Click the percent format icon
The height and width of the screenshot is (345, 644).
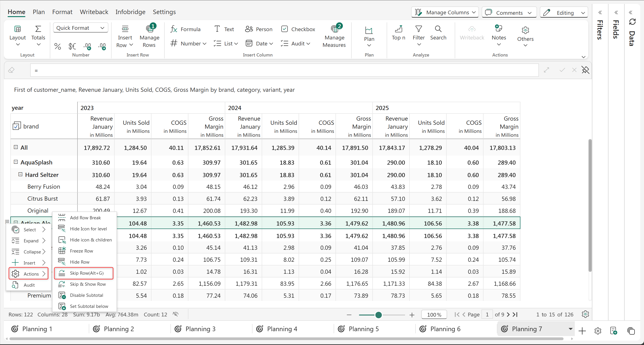(57, 46)
